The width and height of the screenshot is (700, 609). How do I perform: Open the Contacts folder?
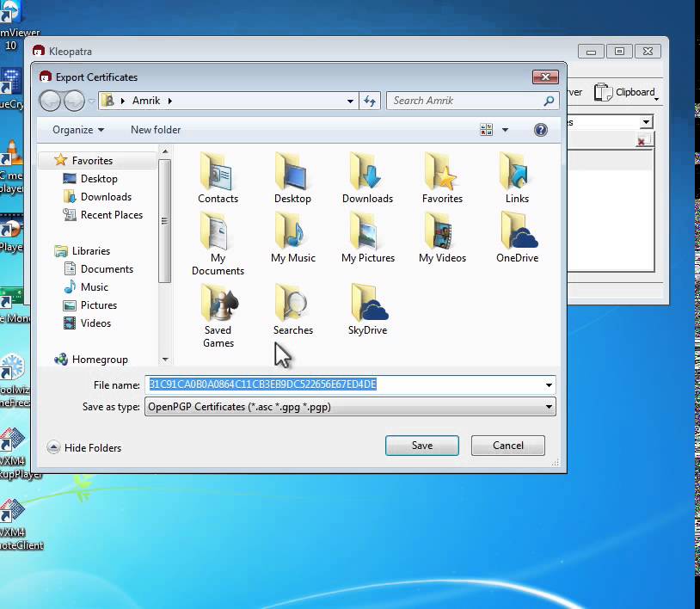click(218, 178)
